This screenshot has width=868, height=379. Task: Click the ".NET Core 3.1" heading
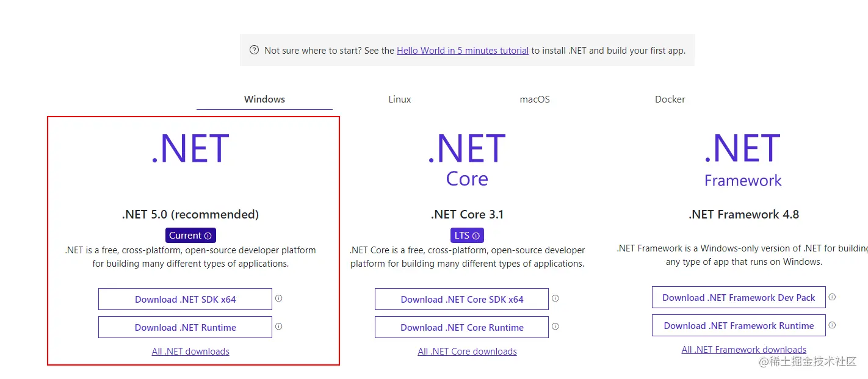(x=467, y=214)
